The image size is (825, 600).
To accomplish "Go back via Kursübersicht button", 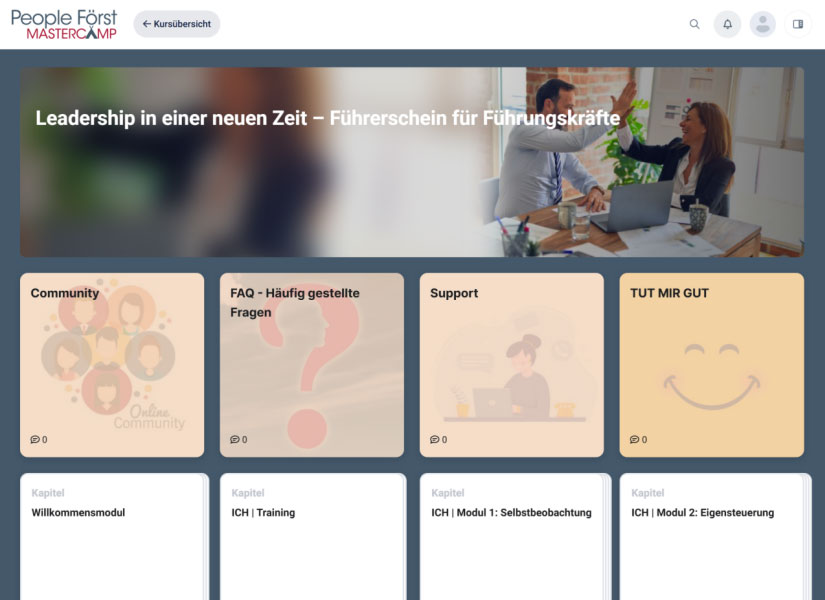I will pyautogui.click(x=177, y=24).
